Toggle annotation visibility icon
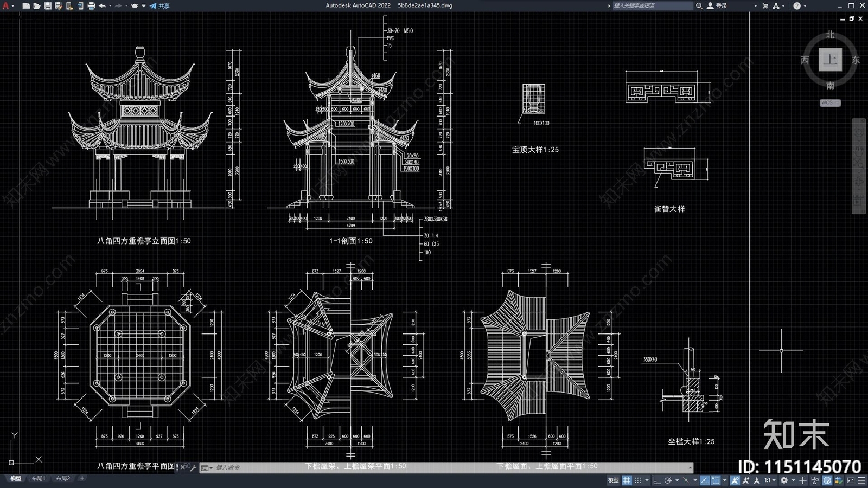The width and height of the screenshot is (868, 488). click(x=735, y=480)
